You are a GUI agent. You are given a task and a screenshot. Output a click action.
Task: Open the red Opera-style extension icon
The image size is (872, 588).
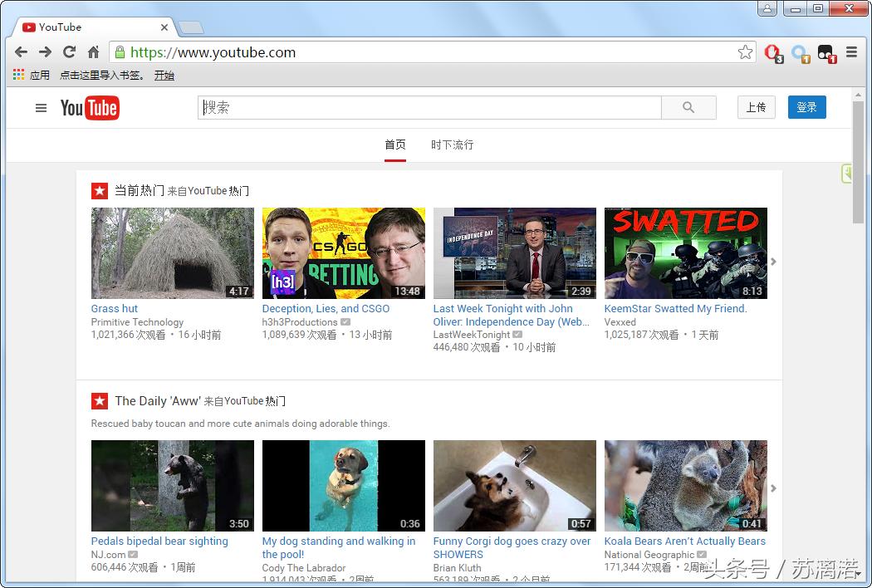[773, 53]
